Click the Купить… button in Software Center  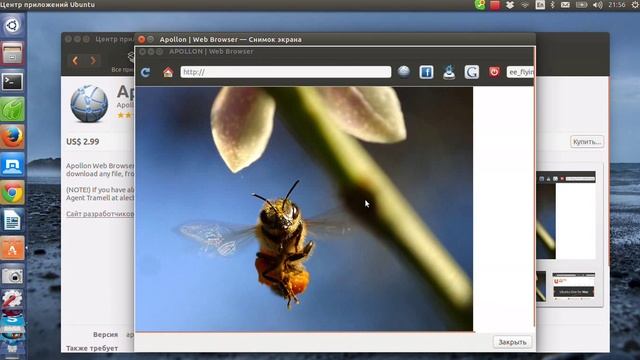587,142
